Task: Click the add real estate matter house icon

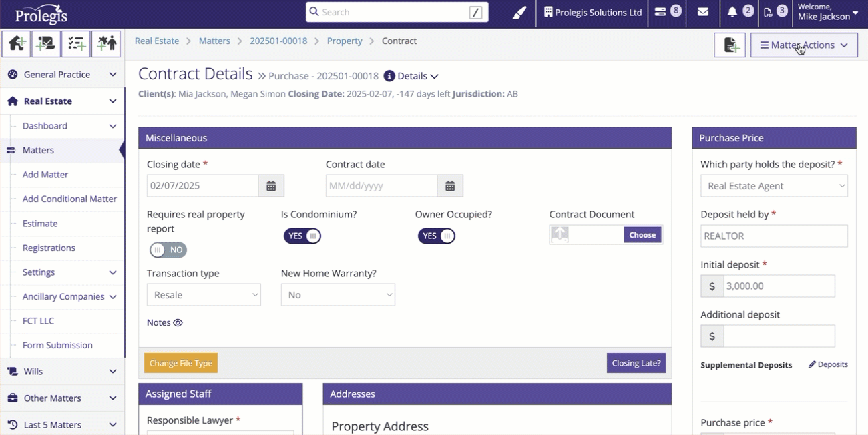Action: point(16,44)
